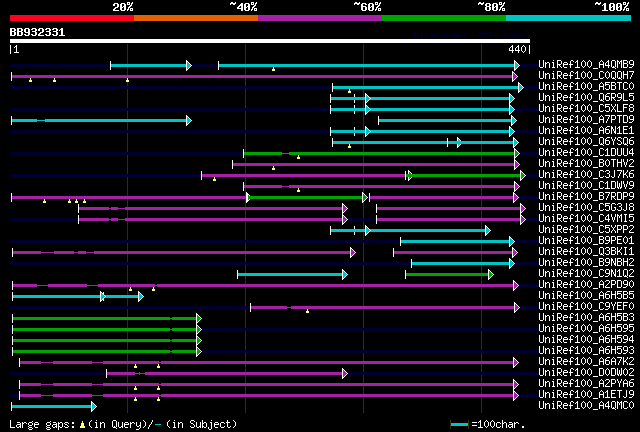Click the cyan alignment bar of B9PE01

click(458, 242)
